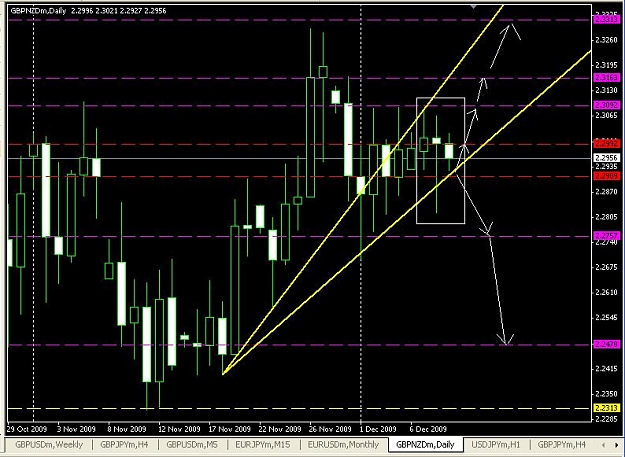The image size is (625, 457).
Task: Click the magenta 2.2757 price label
Action: pyautogui.click(x=606, y=236)
